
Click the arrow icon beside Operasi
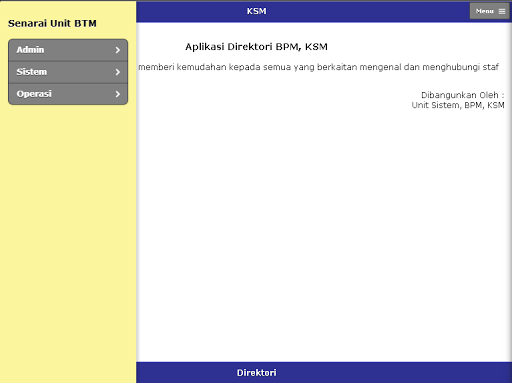[x=118, y=94]
